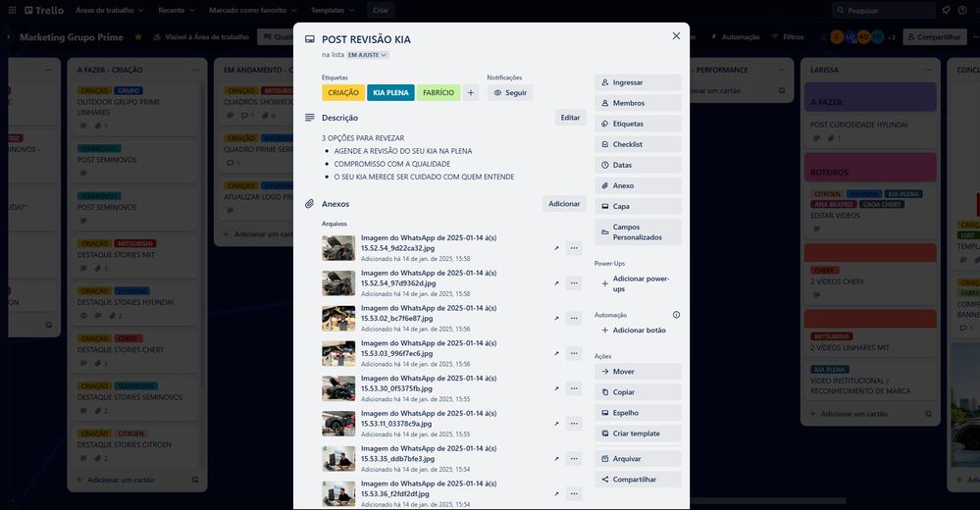980x510 pixels.
Task: Open the LARISSA list menu
Action: (x=928, y=70)
